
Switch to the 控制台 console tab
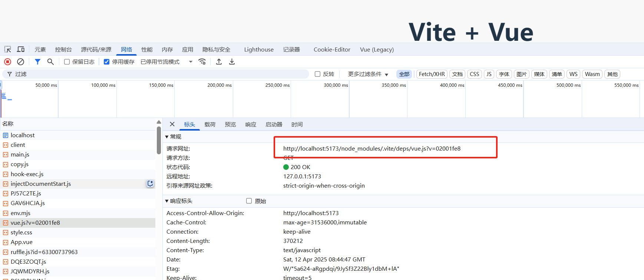63,49
